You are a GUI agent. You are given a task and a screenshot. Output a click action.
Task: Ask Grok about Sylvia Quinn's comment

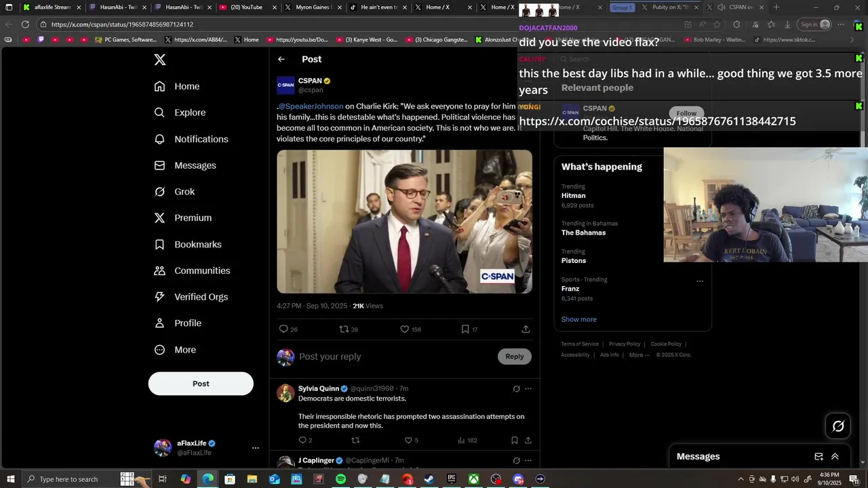coord(516,389)
